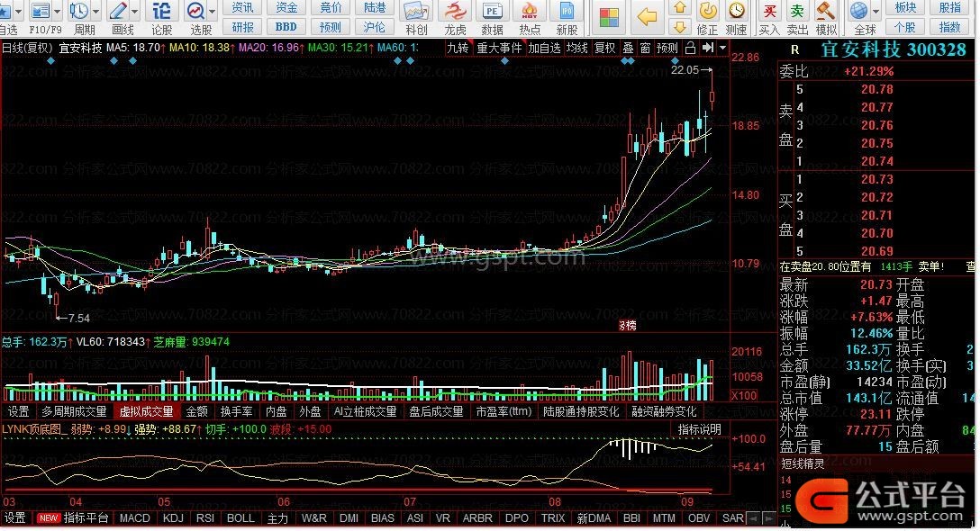Add stock with the 加自选 button
Viewport: 980px width, 531px height.
click(544, 48)
